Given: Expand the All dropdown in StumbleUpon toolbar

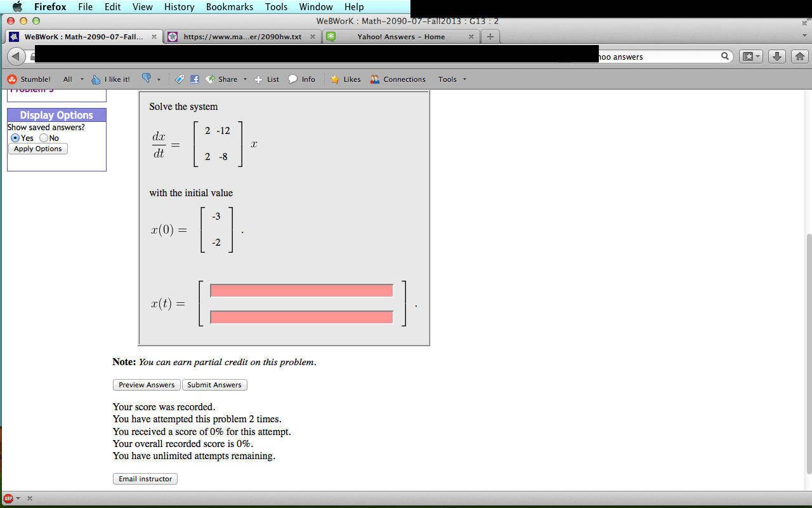Looking at the screenshot, I should click(82, 79).
